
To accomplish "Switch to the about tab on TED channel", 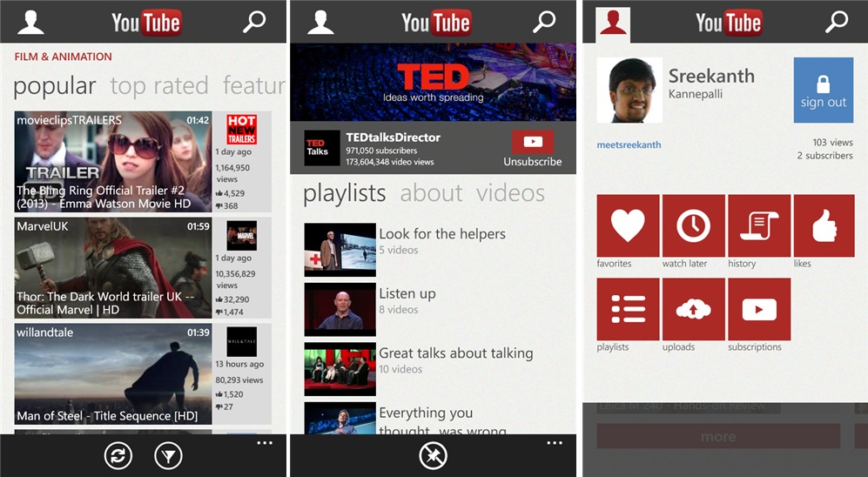I will click(x=431, y=193).
